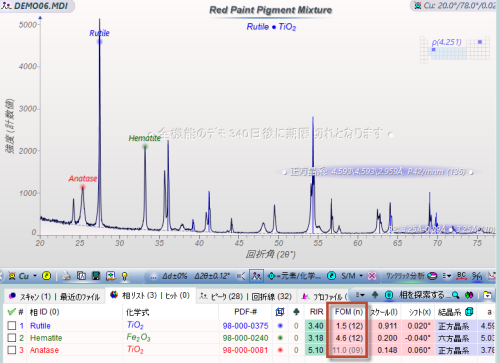500x363 pixels.
Task: Click the cyan circular icon before S/M
Action: 331,276
